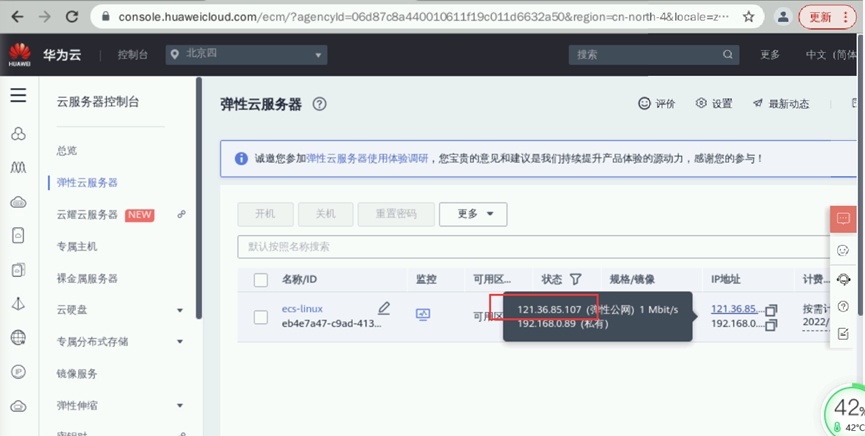This screenshot has height=436, width=865.
Task: Open the 北京四 region dropdown
Action: coord(246,55)
